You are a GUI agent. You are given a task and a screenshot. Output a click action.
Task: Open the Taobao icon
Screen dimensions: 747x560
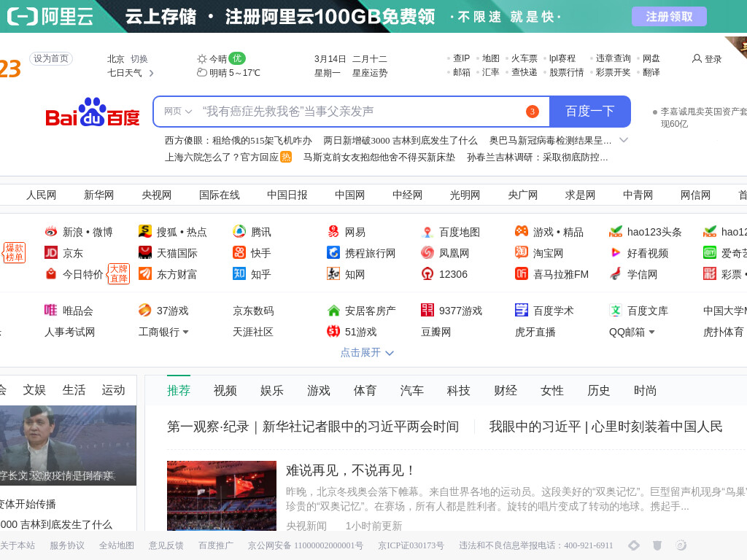(521, 252)
